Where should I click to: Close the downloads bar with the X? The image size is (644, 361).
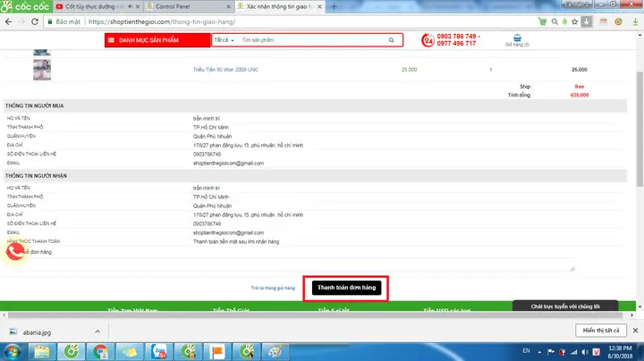click(635, 331)
